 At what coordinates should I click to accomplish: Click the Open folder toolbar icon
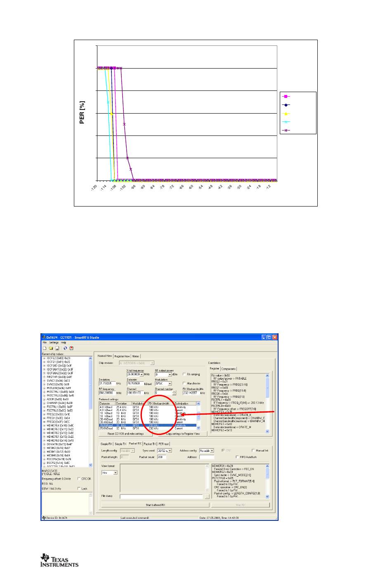point(51,348)
